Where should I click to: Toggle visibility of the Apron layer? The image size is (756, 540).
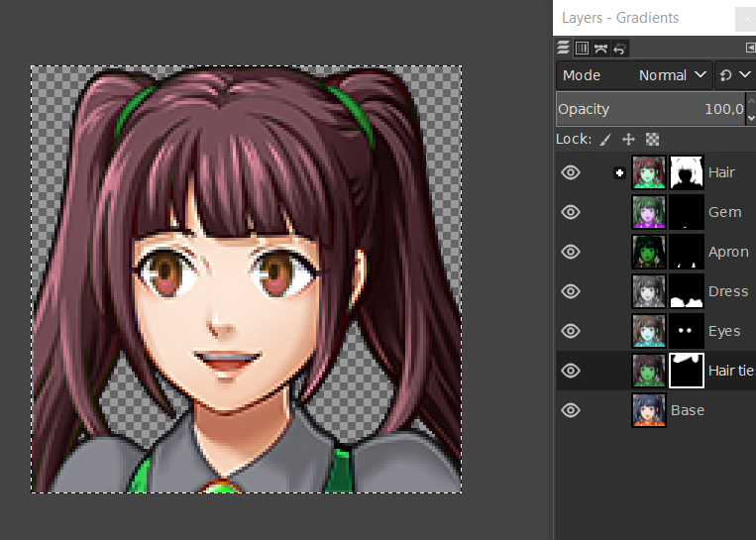(x=571, y=252)
